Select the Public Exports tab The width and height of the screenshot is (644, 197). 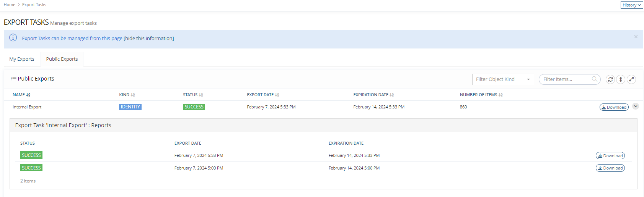(62, 59)
